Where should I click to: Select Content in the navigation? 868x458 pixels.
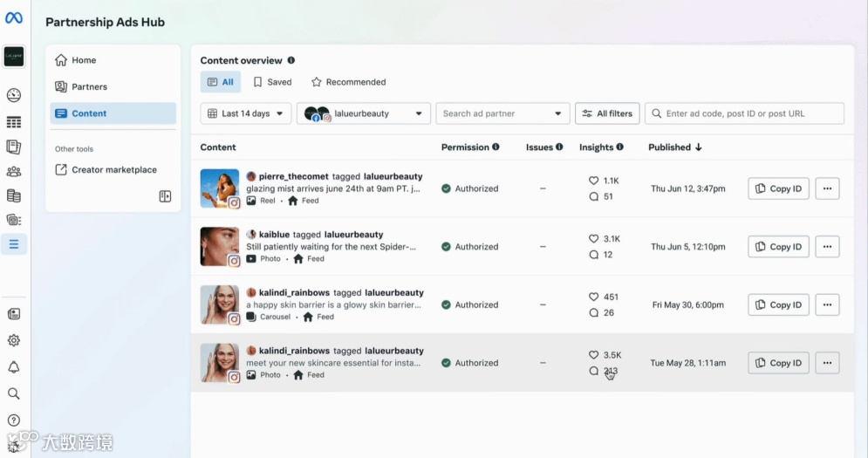(x=113, y=113)
